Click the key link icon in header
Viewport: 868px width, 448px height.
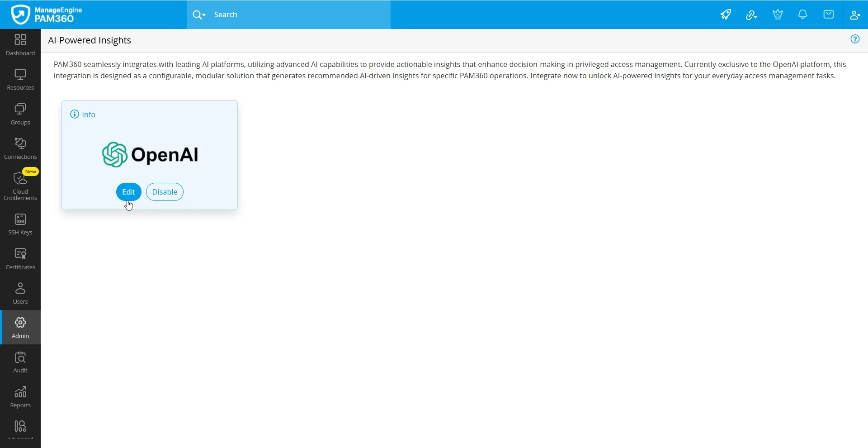click(x=751, y=15)
